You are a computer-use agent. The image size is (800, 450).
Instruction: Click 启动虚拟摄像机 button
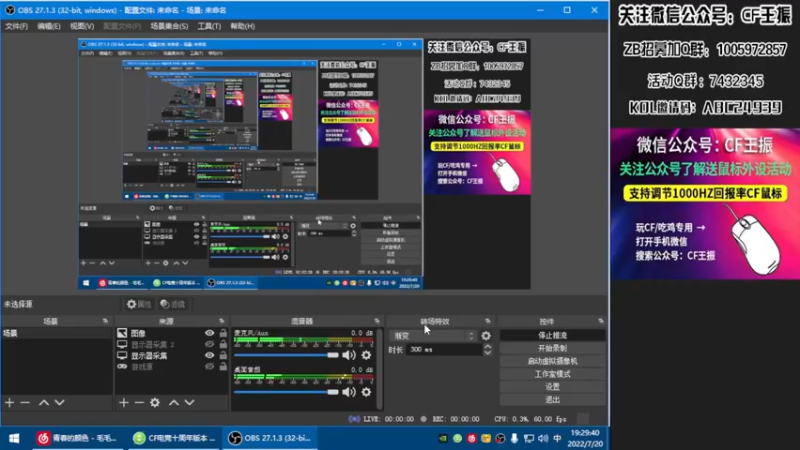[553, 361]
